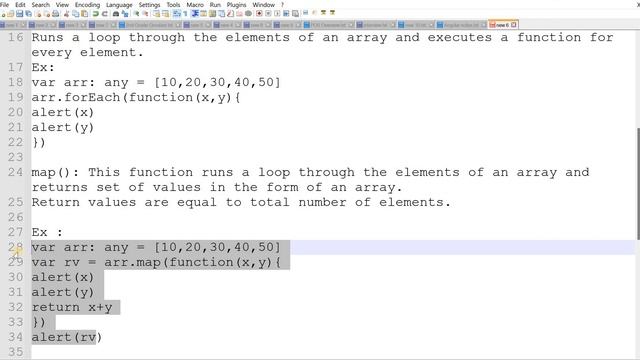Click line number 35 in margin
The height and width of the screenshot is (360, 640).
pos(16,351)
